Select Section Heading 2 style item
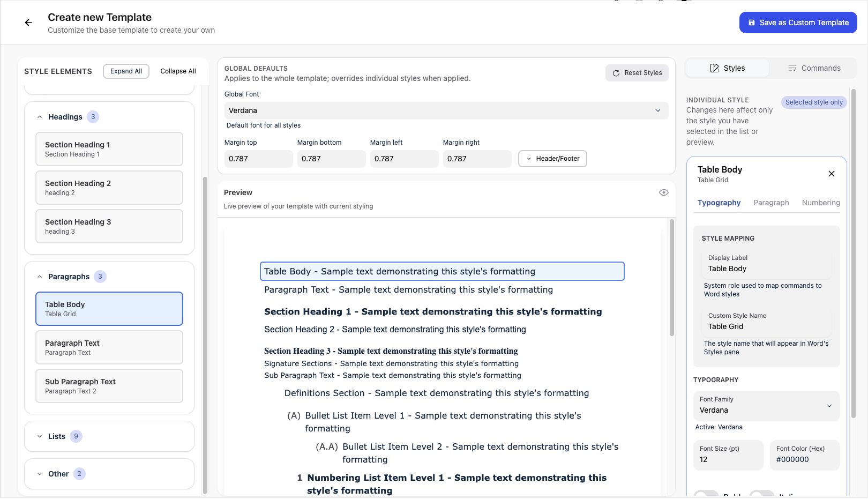The height and width of the screenshot is (499, 868). click(x=109, y=188)
